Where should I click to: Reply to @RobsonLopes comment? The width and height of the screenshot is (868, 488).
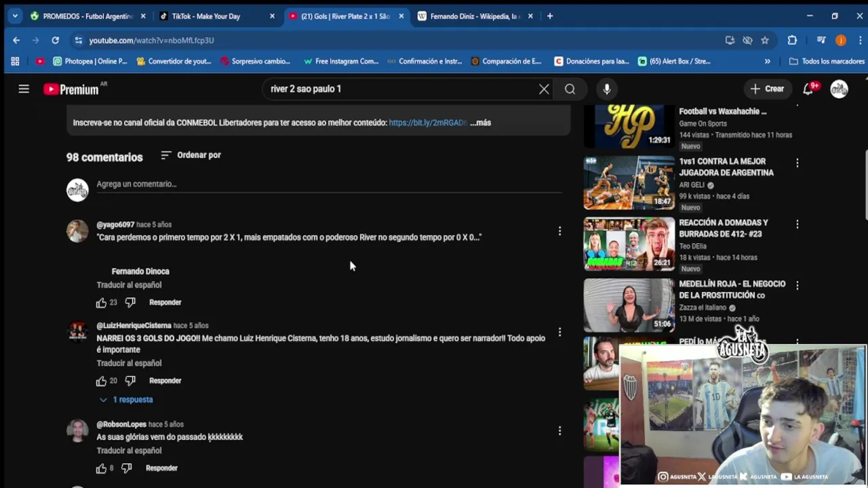161,468
